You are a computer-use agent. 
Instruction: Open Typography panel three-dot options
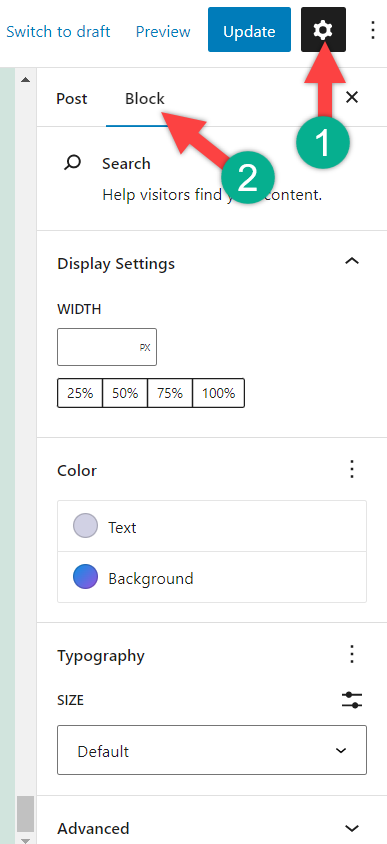coord(352,655)
